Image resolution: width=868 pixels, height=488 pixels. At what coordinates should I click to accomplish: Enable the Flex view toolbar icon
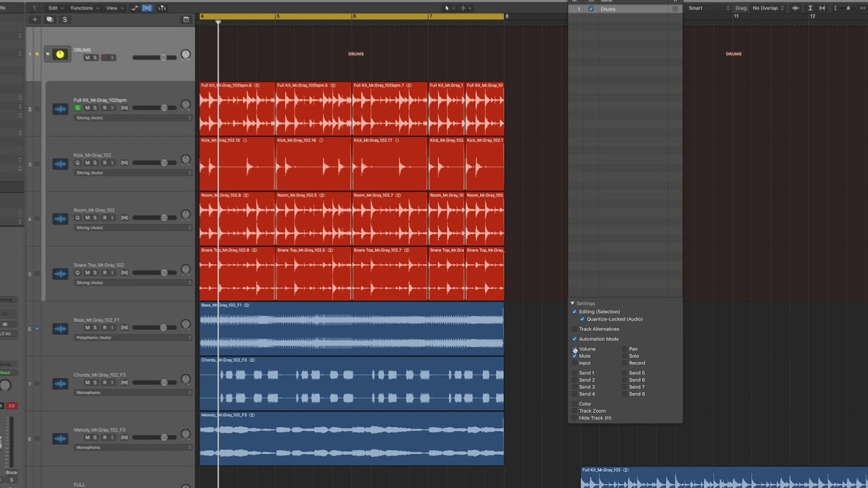(x=147, y=8)
